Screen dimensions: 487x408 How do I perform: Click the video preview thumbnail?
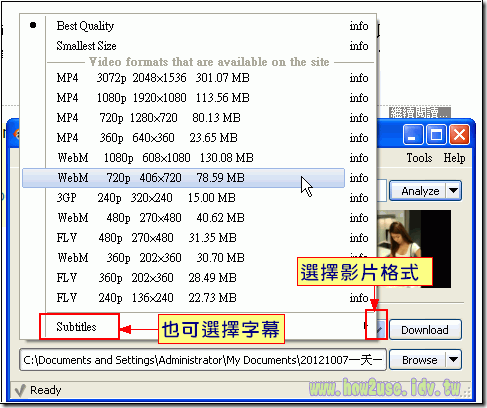coord(414,248)
